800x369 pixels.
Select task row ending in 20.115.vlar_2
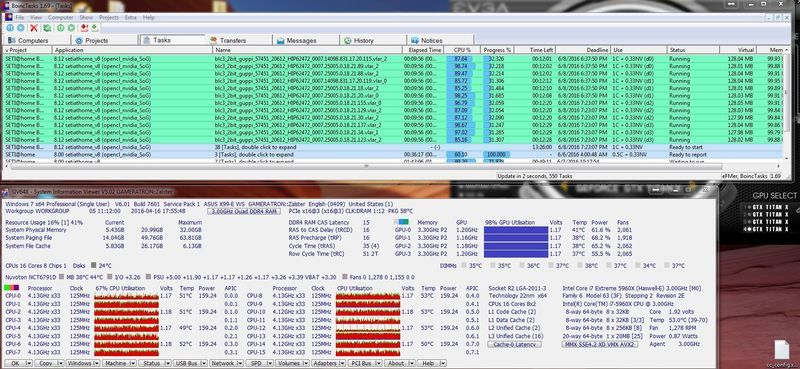392,59
